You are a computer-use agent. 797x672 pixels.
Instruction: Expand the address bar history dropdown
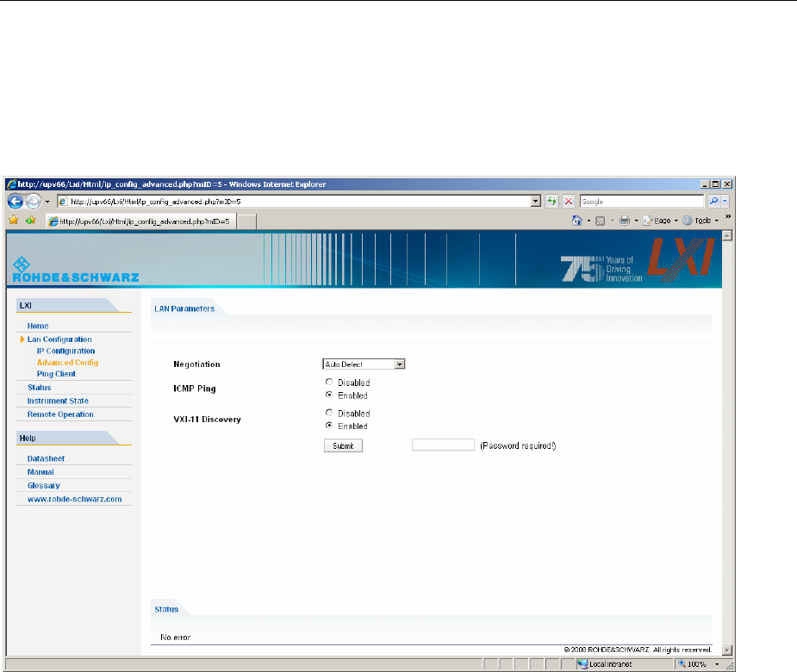(x=536, y=202)
